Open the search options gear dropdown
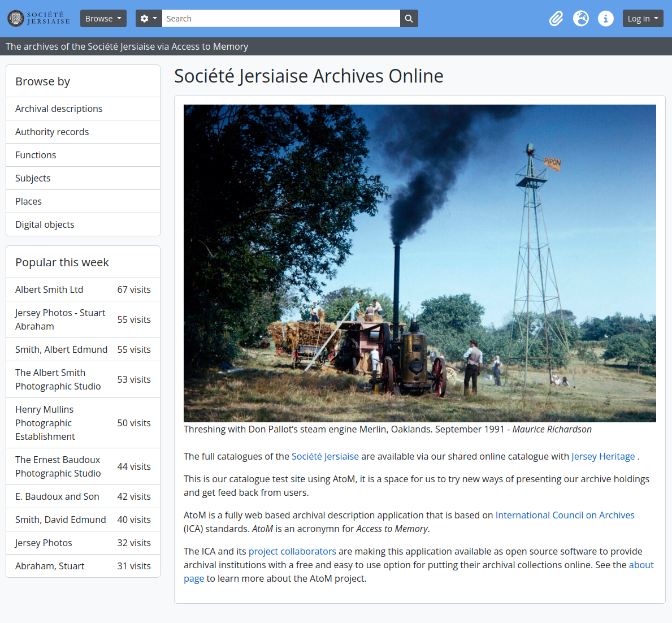This screenshot has height=623, width=672. [148, 18]
